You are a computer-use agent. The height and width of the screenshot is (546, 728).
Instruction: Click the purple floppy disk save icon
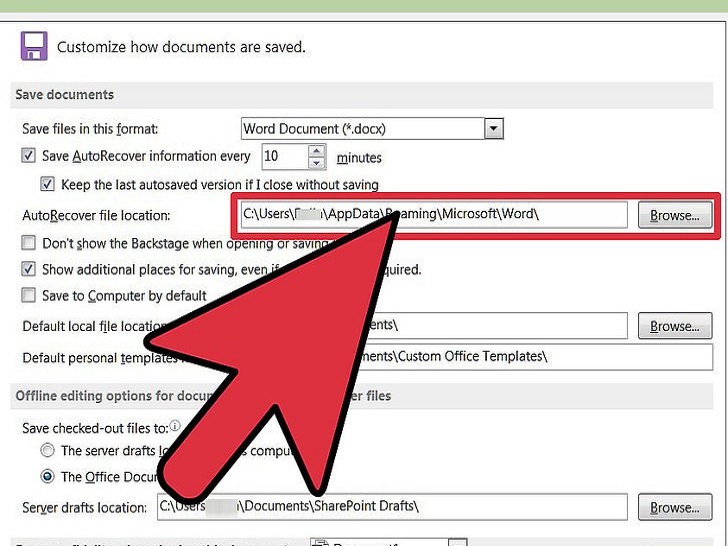(33, 46)
